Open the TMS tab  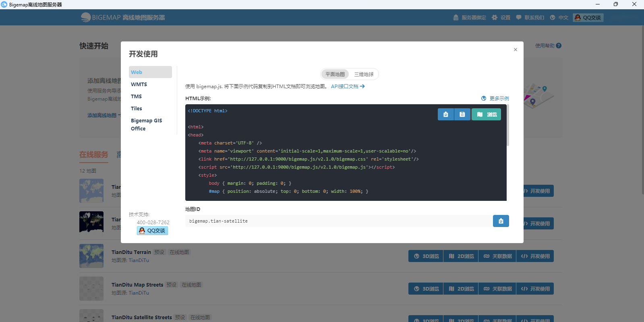(137, 96)
